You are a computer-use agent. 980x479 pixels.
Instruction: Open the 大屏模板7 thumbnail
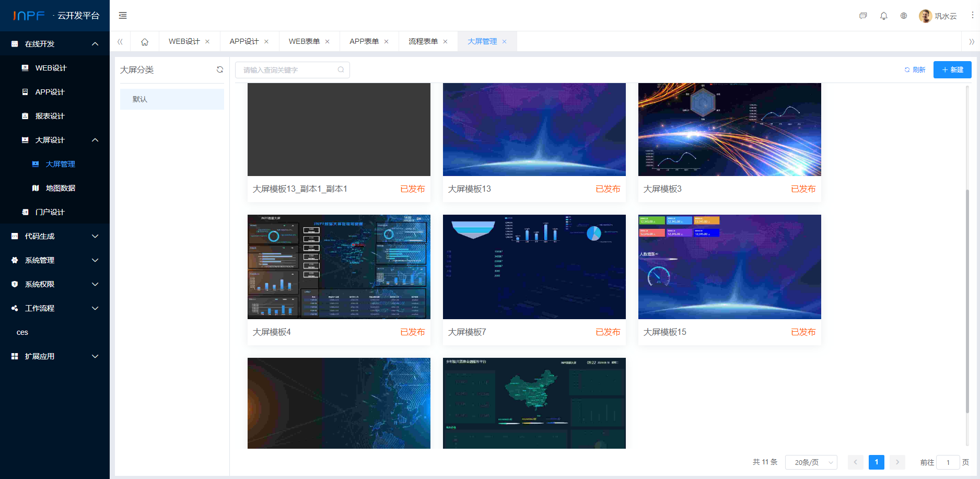[534, 267]
